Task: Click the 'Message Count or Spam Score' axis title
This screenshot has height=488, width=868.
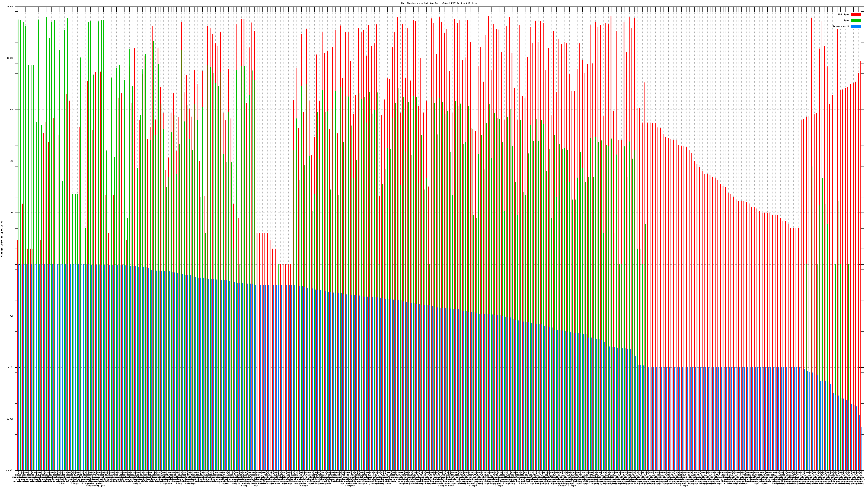Action: point(2,239)
